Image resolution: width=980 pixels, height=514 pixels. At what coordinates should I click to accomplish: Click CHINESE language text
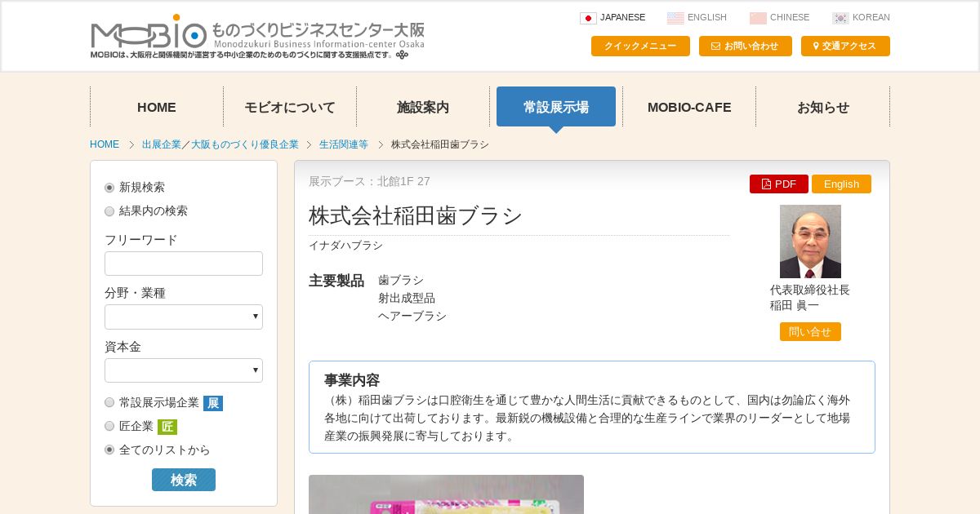(790, 17)
